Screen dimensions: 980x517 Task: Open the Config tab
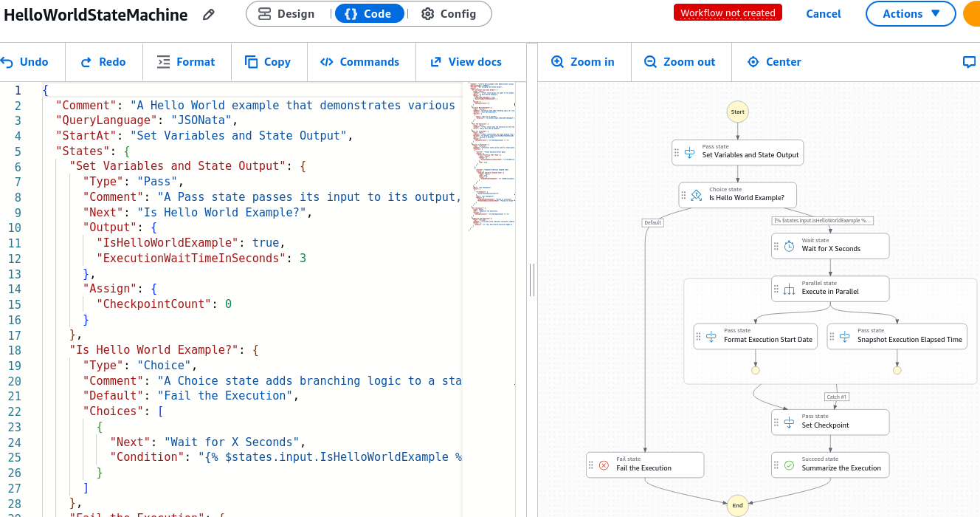click(449, 14)
